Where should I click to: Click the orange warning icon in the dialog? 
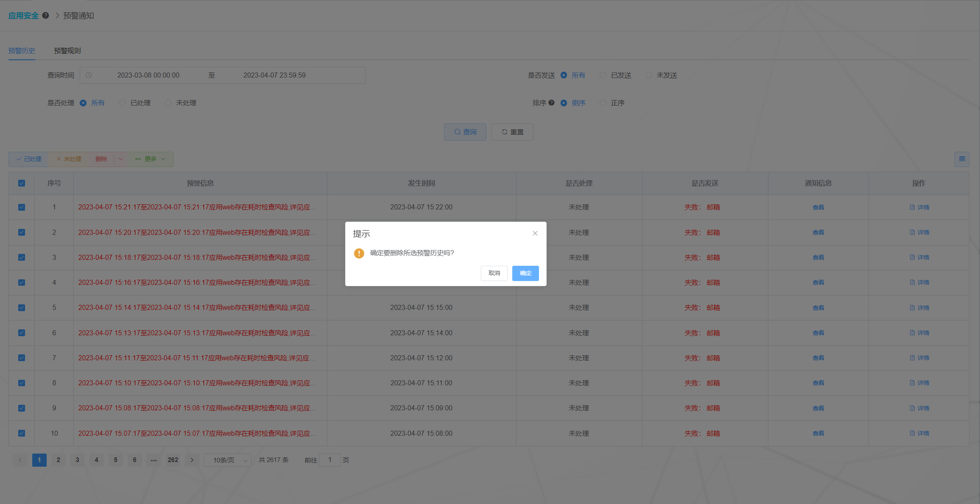[x=359, y=253]
